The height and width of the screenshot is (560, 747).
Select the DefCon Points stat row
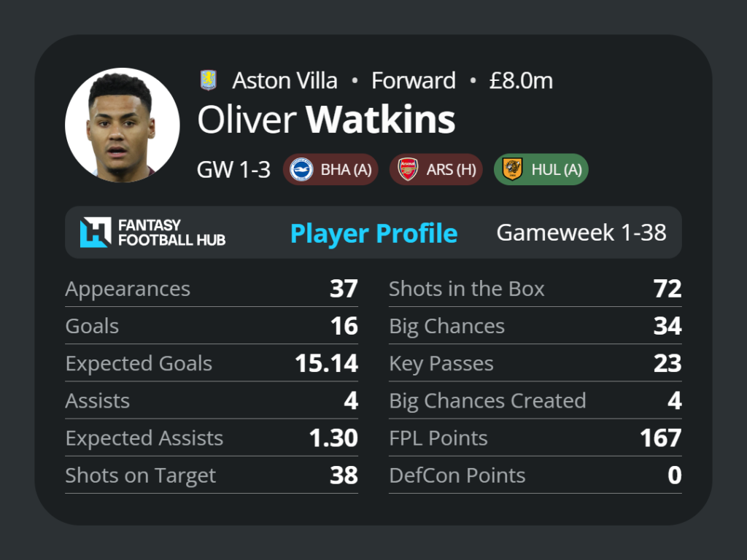(535, 475)
